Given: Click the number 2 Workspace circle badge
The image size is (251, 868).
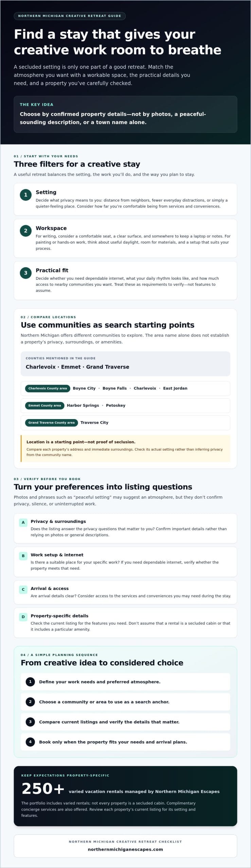Looking at the screenshot, I should click(x=25, y=231).
